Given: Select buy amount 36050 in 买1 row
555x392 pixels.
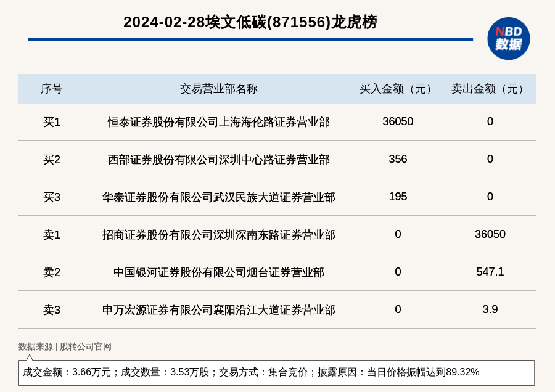Looking at the screenshot, I should click(398, 121).
